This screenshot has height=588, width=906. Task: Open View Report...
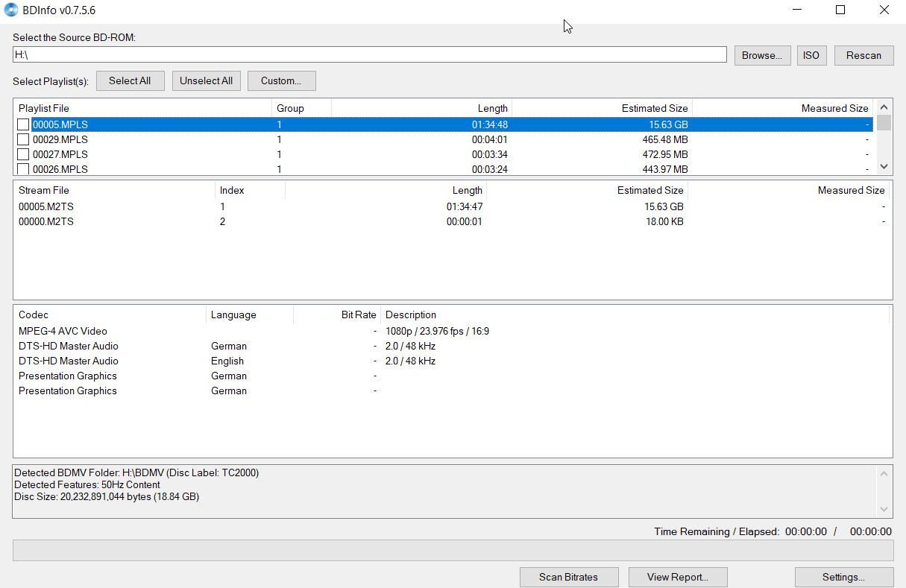[x=678, y=577]
